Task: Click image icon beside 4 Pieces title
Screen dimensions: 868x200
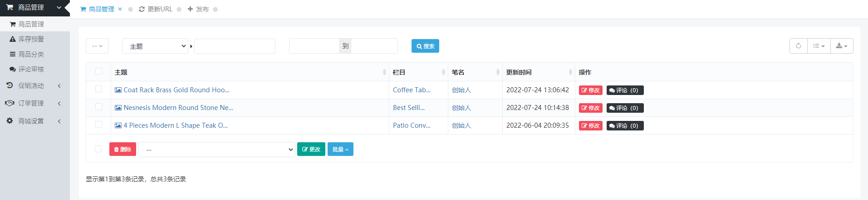Action: pyautogui.click(x=118, y=125)
